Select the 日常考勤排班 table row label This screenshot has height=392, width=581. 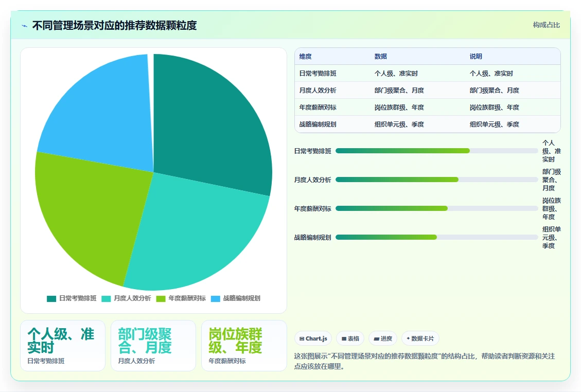318,74
